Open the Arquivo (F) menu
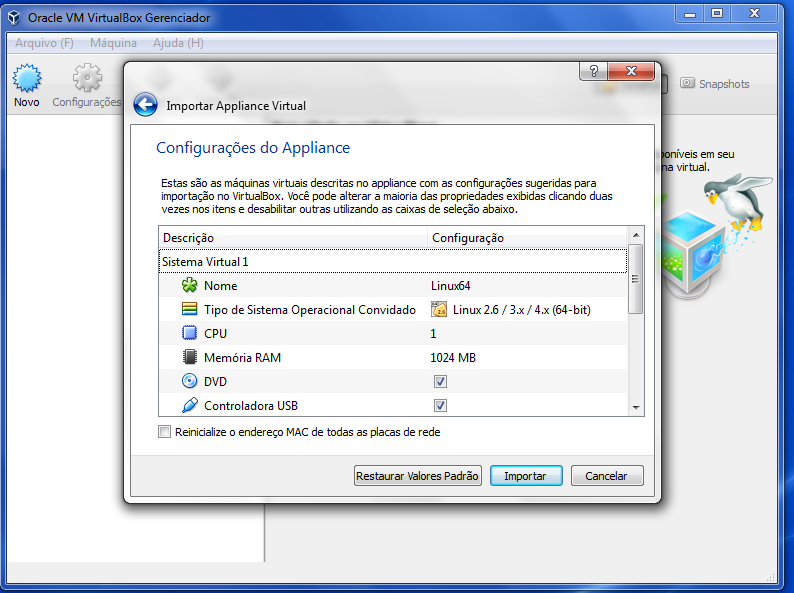The height and width of the screenshot is (593, 794). (x=44, y=43)
